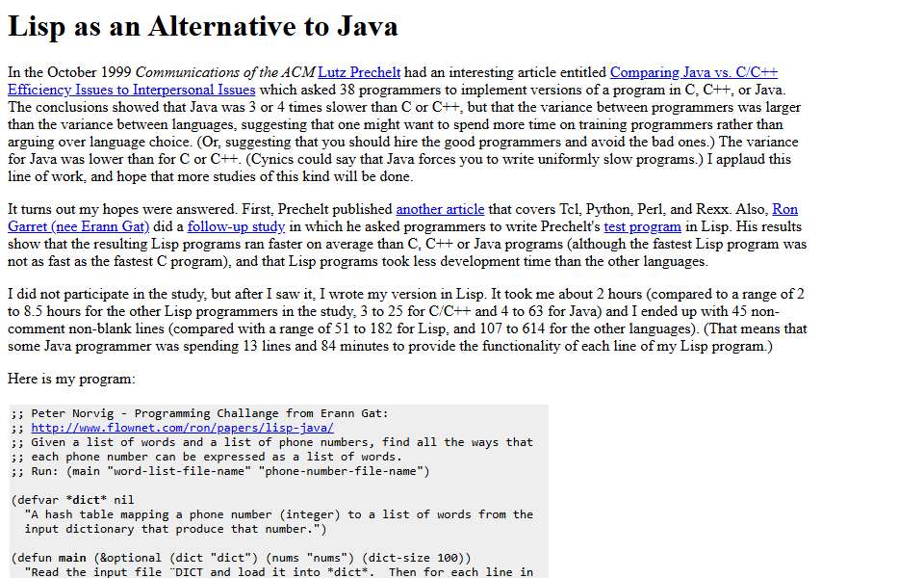The height and width of the screenshot is (578, 924).
Task: Click the "Garret (nee Erann Gat)" link
Action: [x=78, y=226]
